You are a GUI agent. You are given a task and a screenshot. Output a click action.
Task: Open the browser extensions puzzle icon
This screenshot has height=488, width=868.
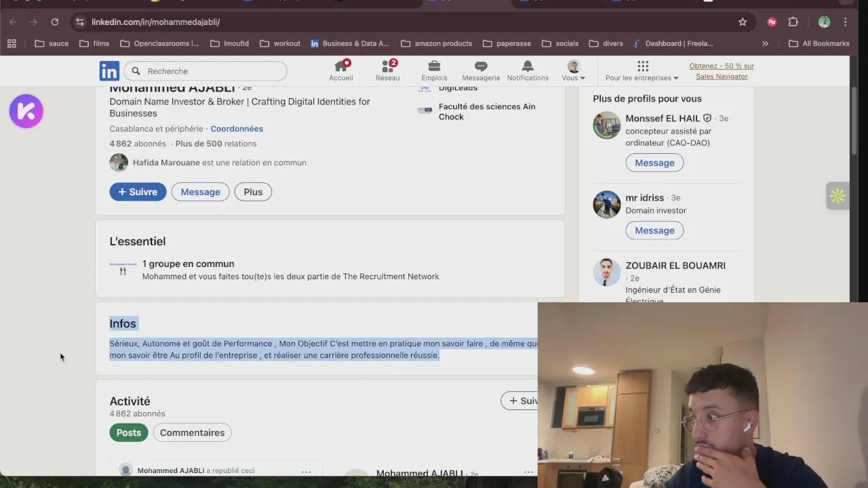click(793, 22)
